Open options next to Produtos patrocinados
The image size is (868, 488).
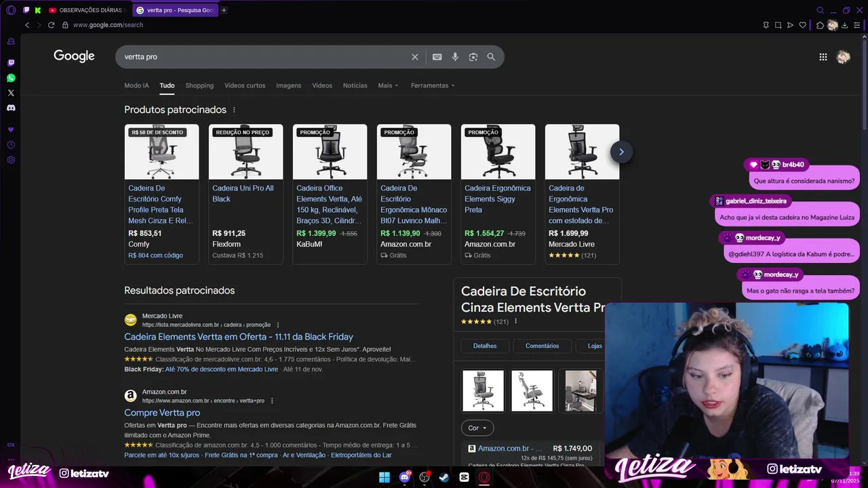234,110
